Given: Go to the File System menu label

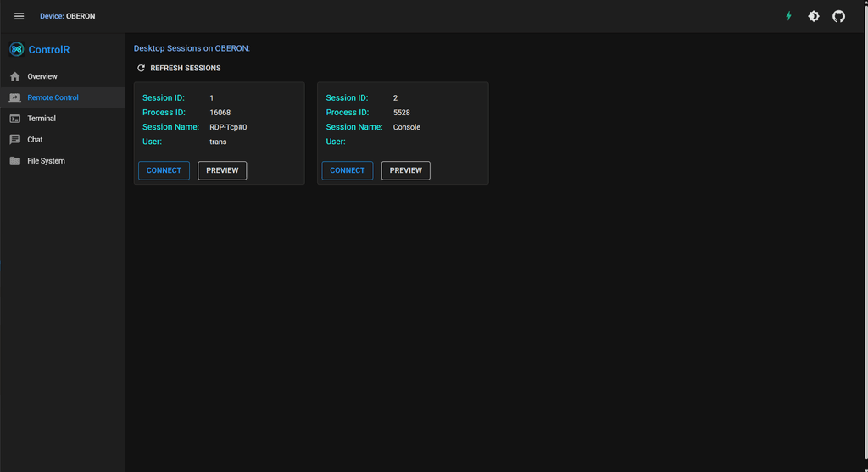Looking at the screenshot, I should click(46, 161).
